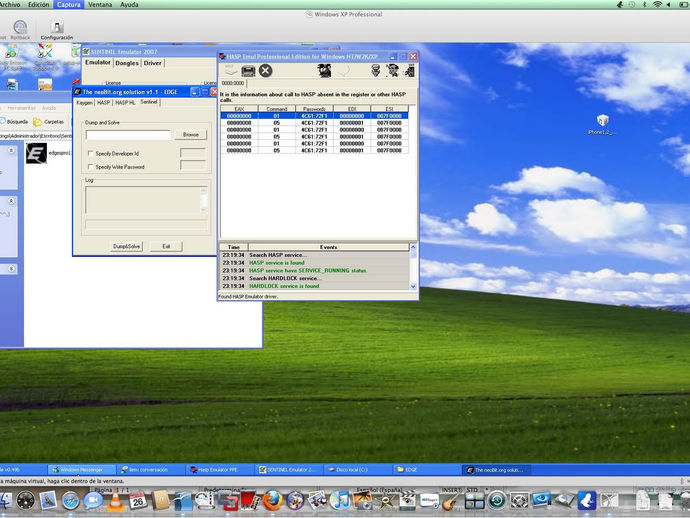Collapse the topmost Explorer side panel chevron
Viewport: 690px width, 518px height.
tap(11, 151)
